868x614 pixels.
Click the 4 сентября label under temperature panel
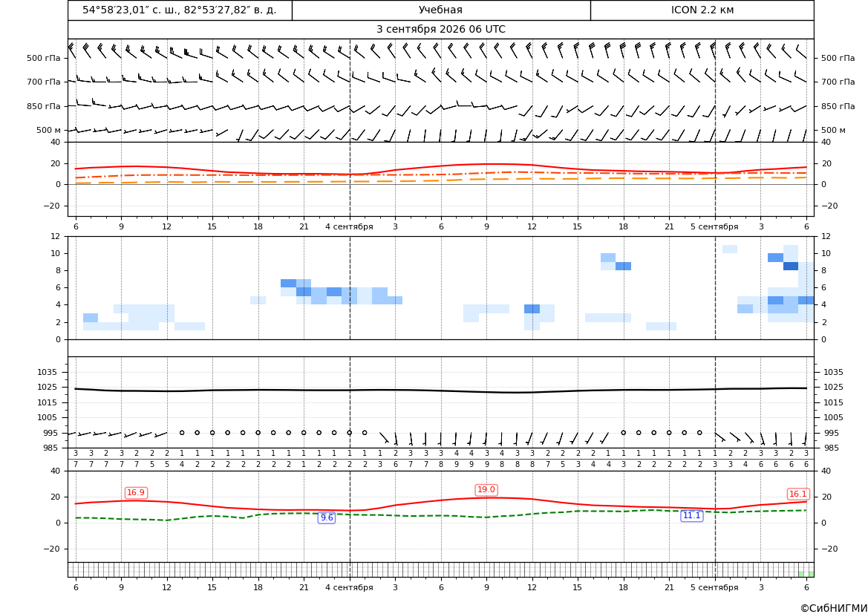point(349,227)
